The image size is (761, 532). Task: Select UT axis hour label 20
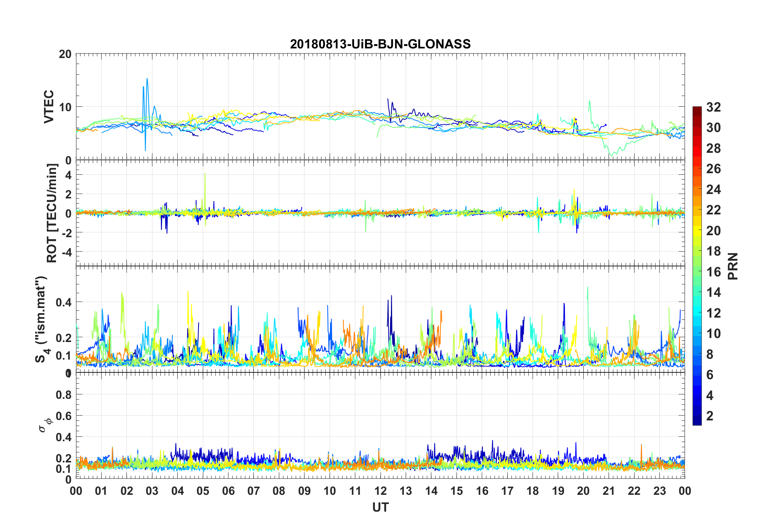(583, 491)
